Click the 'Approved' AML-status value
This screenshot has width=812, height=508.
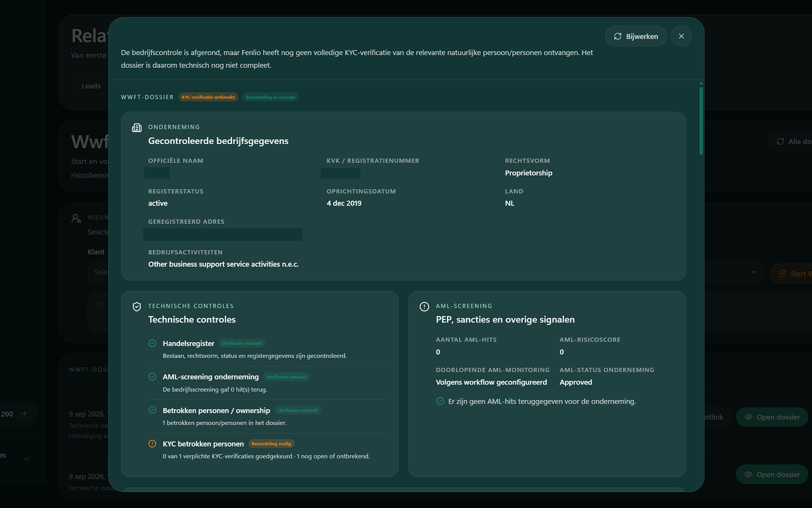(576, 382)
